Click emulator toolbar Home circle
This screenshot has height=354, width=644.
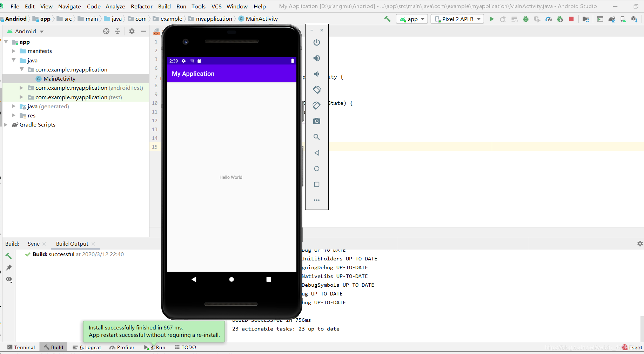tap(317, 169)
